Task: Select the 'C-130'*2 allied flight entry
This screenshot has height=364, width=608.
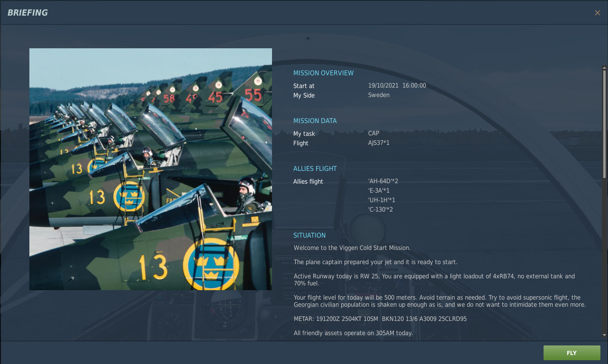Action: (x=380, y=210)
